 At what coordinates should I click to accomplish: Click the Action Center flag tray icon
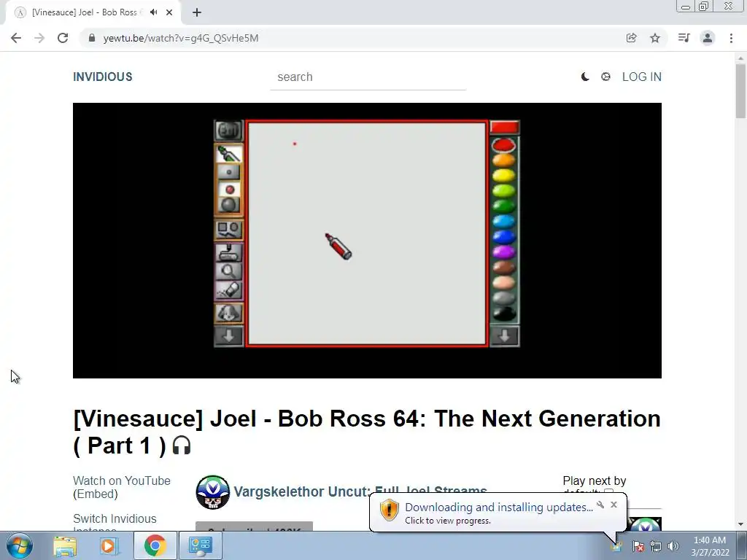[x=638, y=546]
